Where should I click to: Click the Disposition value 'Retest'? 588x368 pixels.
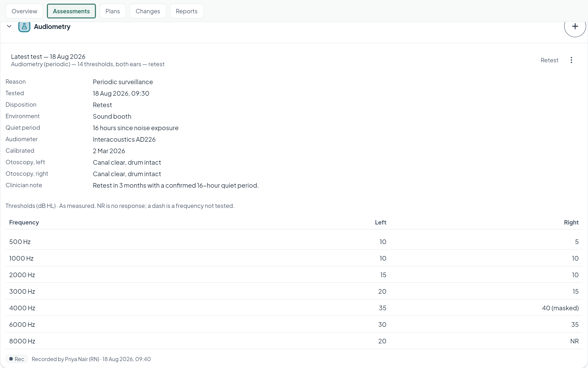point(102,105)
